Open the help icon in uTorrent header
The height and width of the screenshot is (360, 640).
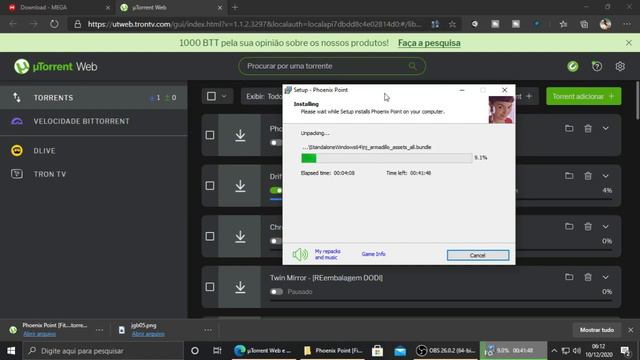pos(597,66)
